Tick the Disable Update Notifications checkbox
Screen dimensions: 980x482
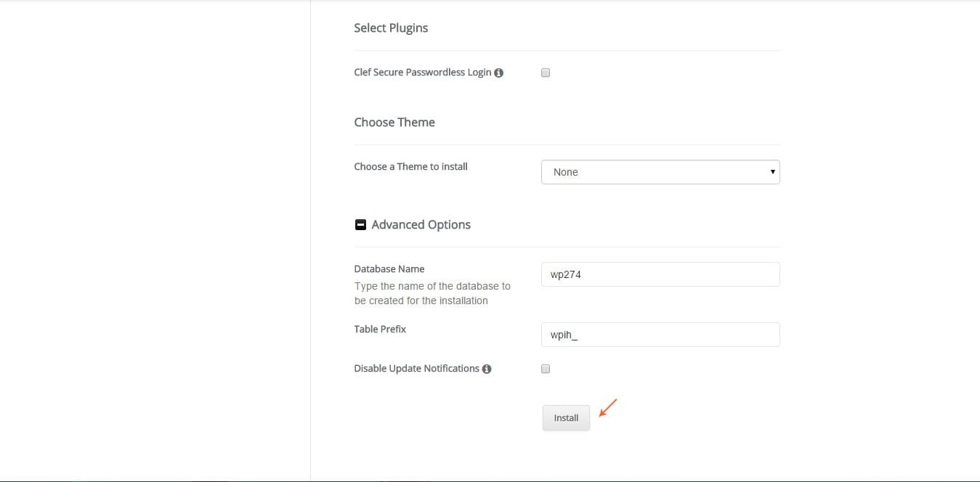tap(546, 369)
